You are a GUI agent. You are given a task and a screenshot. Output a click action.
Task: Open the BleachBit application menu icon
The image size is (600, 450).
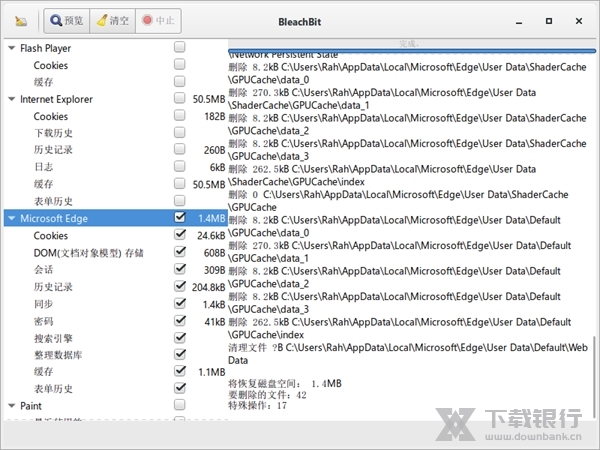coord(20,19)
